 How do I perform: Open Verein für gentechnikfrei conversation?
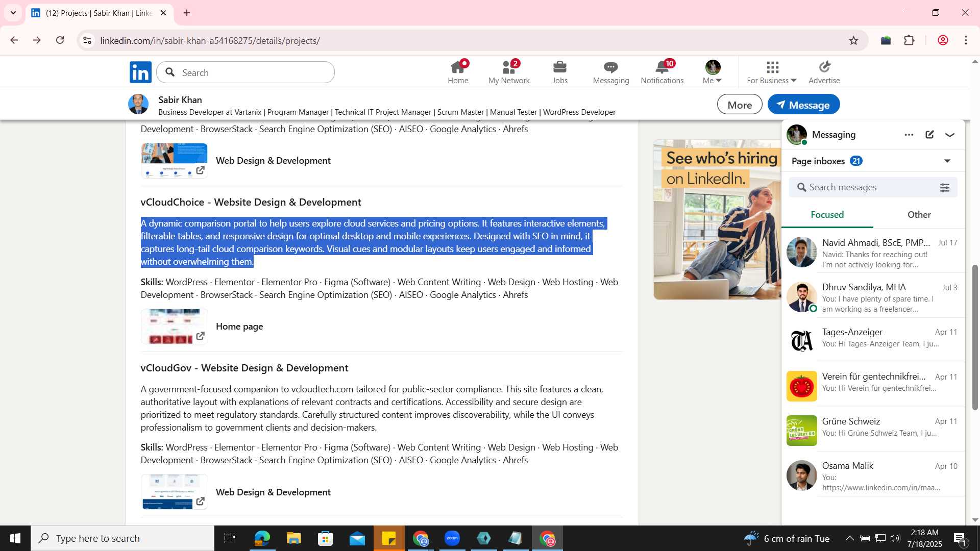[x=873, y=385]
